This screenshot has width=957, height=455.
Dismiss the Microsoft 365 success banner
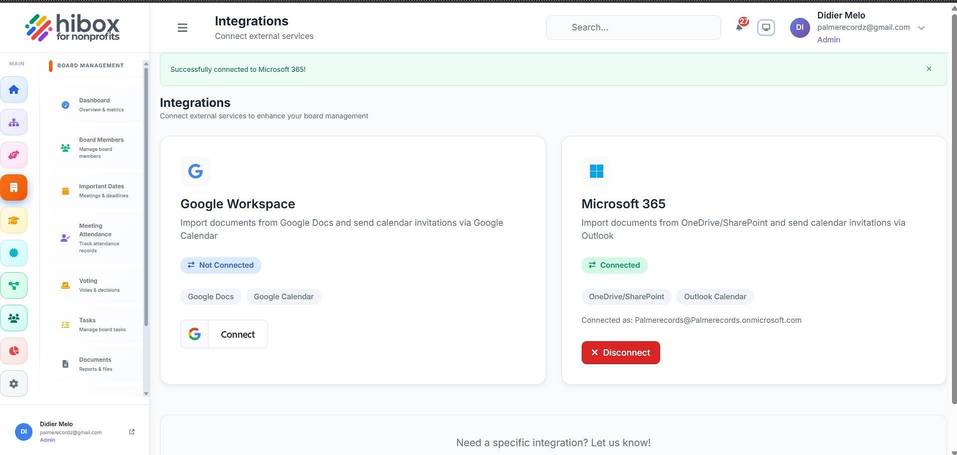pos(929,69)
